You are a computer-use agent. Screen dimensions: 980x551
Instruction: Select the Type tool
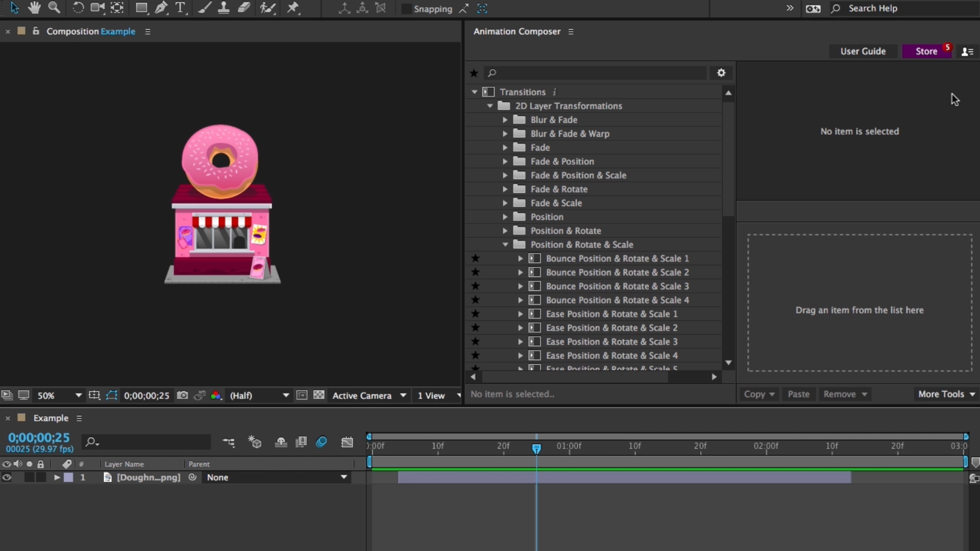(181, 8)
